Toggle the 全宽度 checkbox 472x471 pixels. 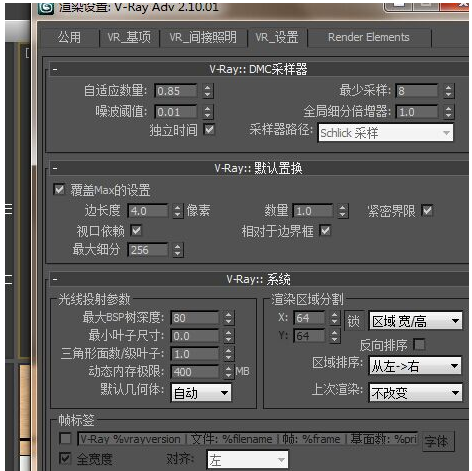[65, 458]
